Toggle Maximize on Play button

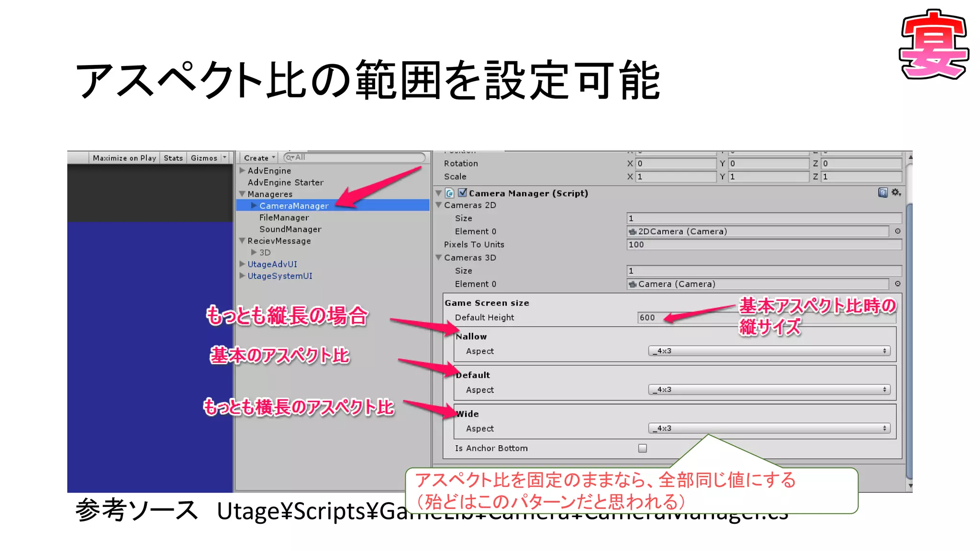[x=124, y=158]
